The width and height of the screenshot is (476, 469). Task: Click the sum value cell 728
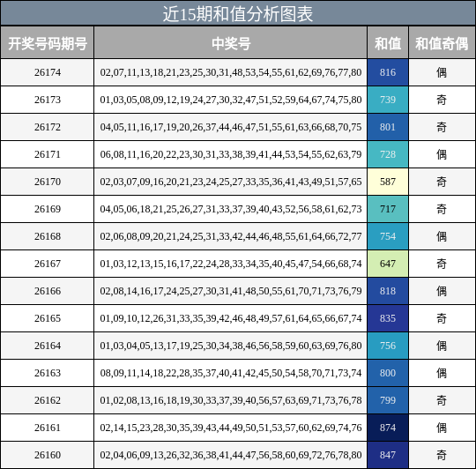[388, 154]
